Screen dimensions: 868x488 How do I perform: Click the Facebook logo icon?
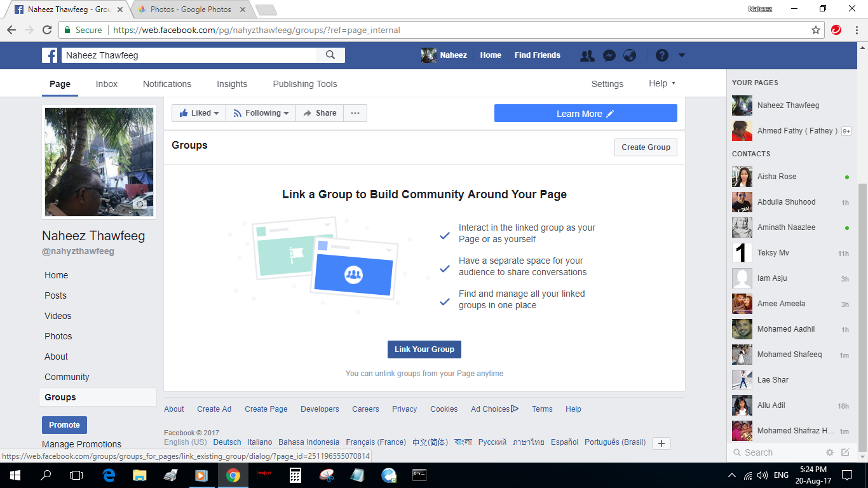pos(50,55)
